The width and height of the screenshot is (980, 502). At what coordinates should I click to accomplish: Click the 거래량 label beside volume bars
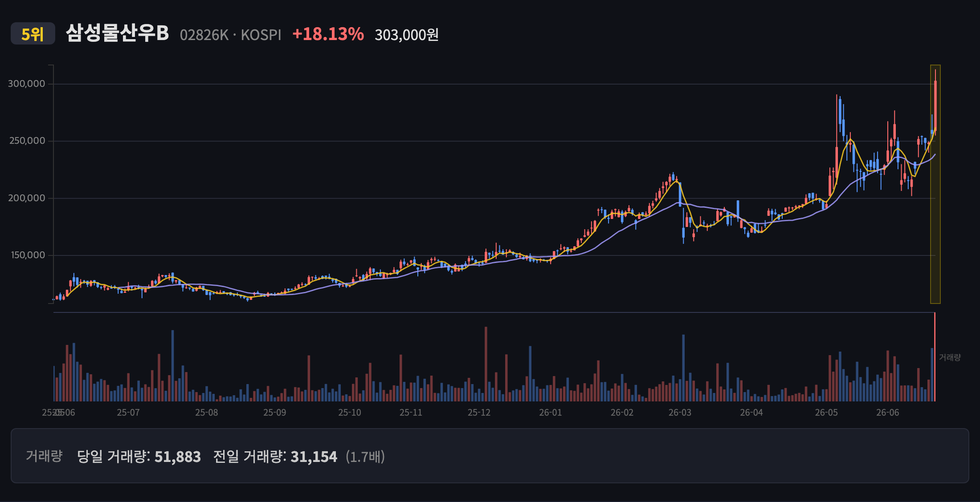click(x=950, y=357)
